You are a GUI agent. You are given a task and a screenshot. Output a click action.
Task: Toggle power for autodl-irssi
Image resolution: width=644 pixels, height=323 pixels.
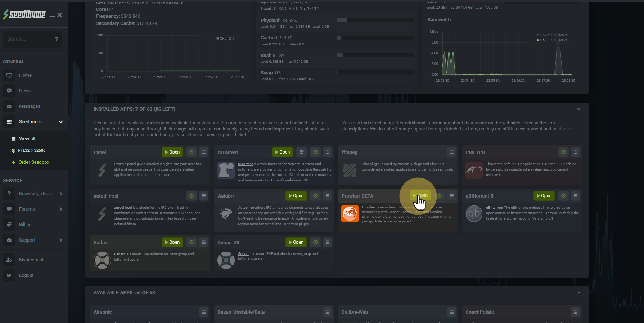(x=192, y=196)
